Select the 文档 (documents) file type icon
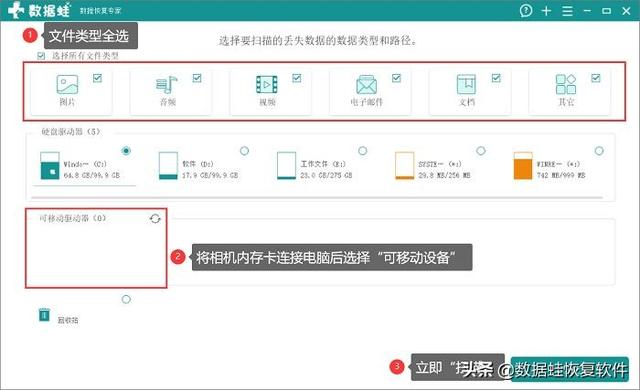The image size is (640, 390). pos(466,84)
